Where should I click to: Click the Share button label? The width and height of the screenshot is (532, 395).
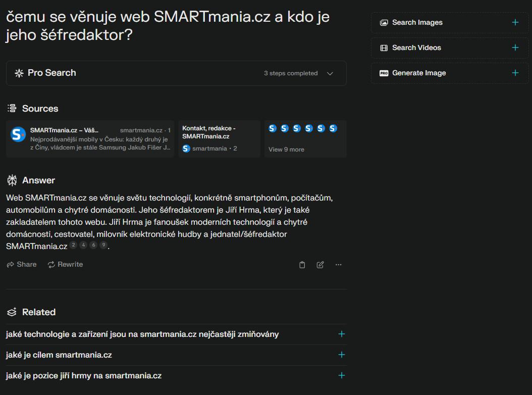click(26, 265)
